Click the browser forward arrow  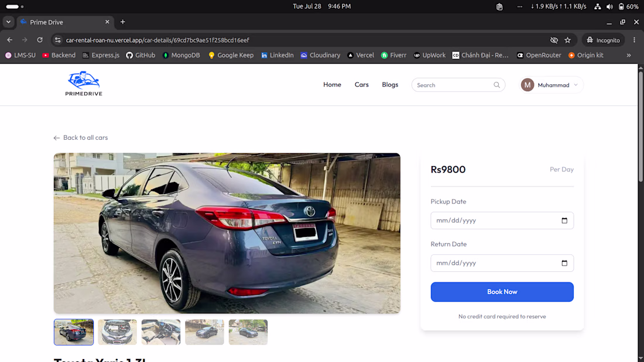[x=25, y=40]
